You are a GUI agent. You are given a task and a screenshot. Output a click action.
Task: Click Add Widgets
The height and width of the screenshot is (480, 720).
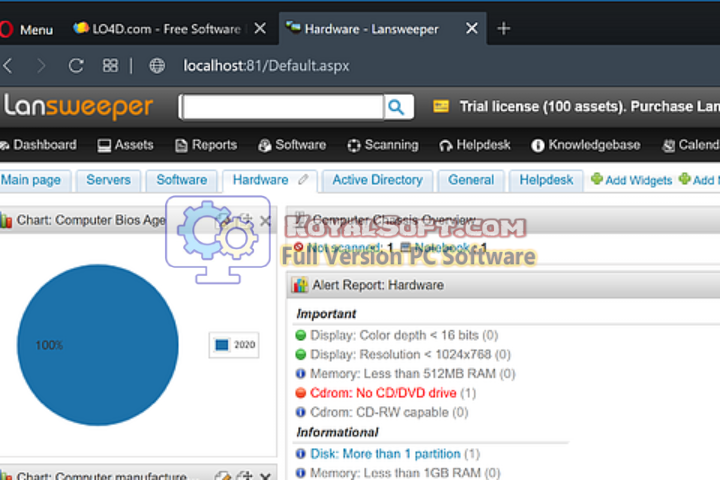(632, 180)
